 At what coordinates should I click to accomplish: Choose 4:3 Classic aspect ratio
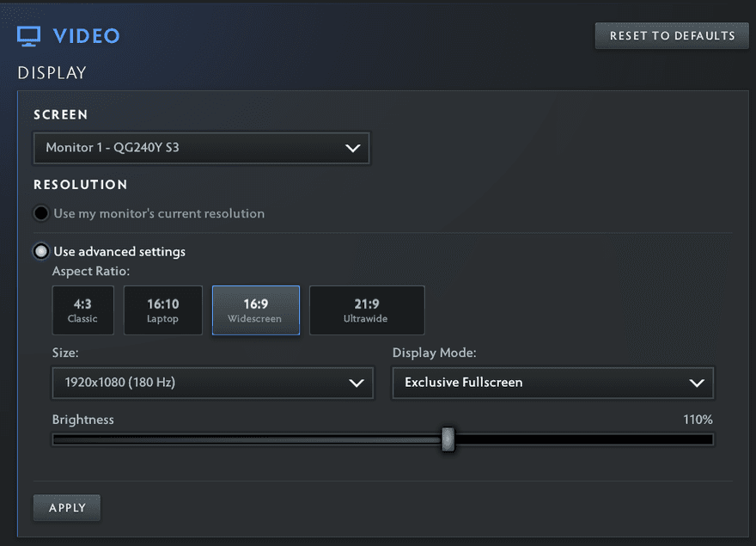tap(83, 310)
